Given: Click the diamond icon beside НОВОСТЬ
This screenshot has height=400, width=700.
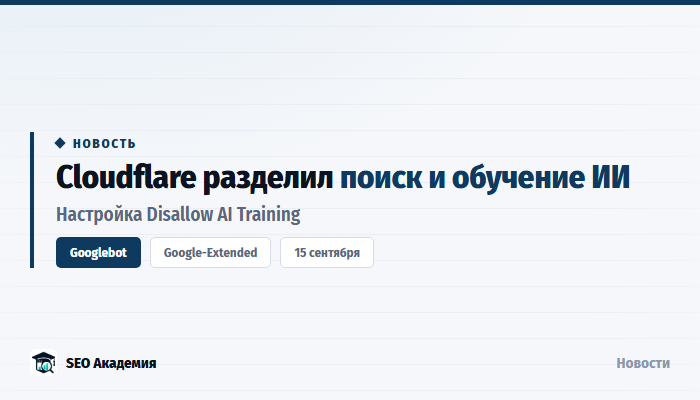Looking at the screenshot, I should pyautogui.click(x=60, y=143).
